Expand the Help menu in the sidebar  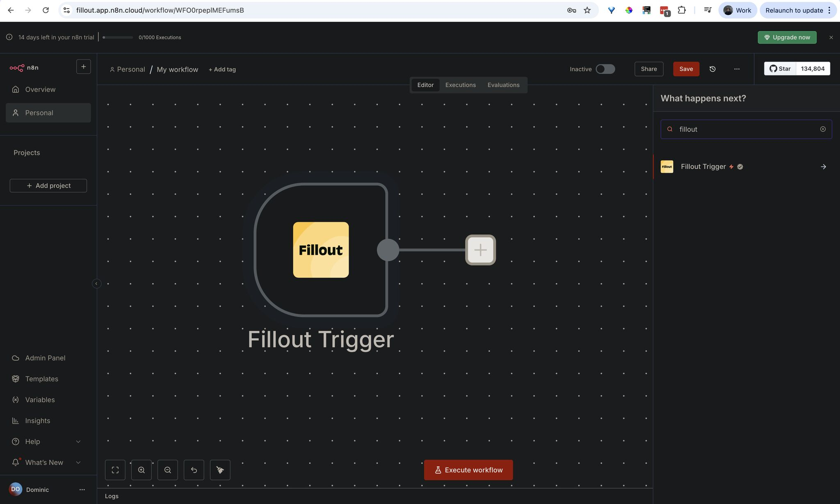32,441
